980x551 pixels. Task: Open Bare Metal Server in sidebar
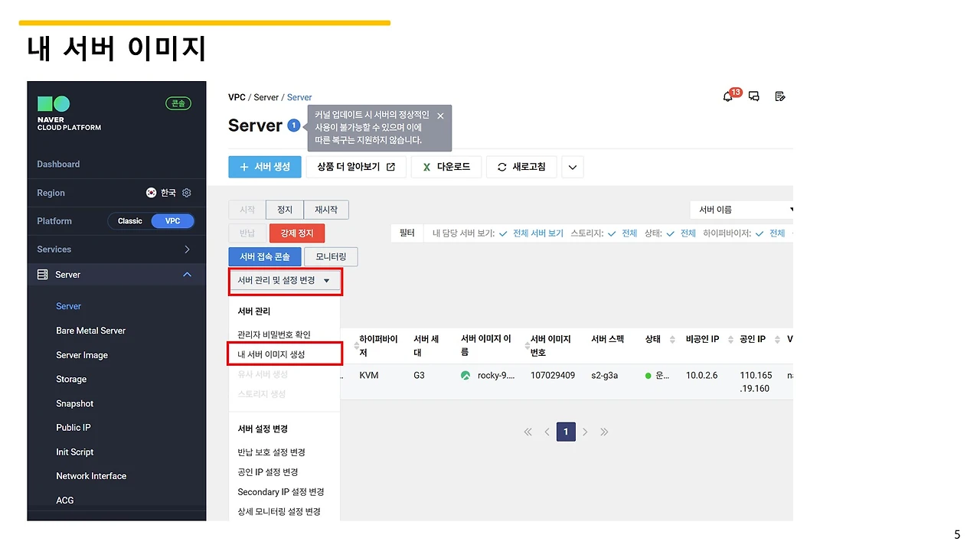pyautogui.click(x=90, y=331)
